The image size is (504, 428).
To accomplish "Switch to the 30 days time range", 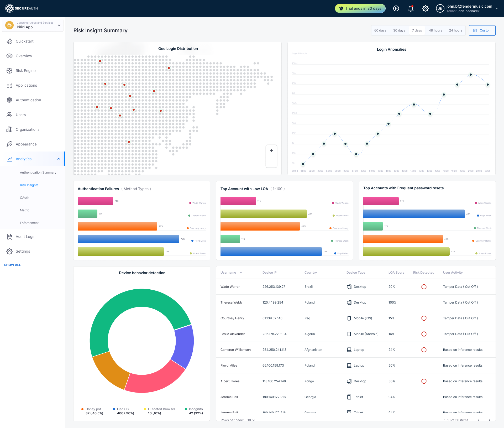I will [x=399, y=30].
